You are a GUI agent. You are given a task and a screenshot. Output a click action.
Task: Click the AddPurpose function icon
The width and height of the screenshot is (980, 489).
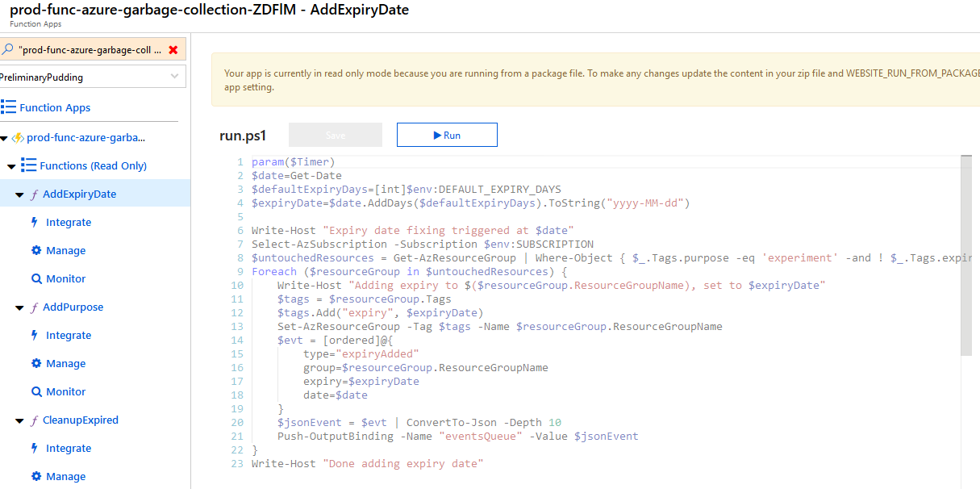tap(34, 307)
